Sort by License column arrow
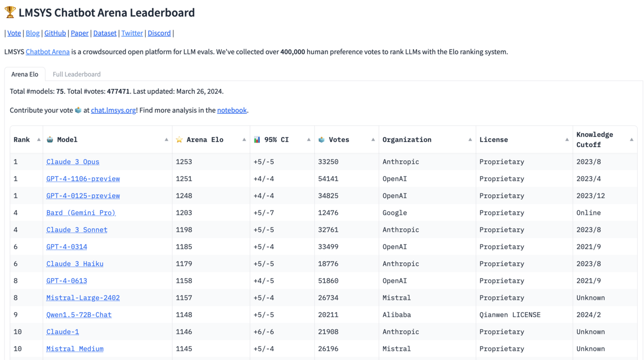 pos(567,140)
